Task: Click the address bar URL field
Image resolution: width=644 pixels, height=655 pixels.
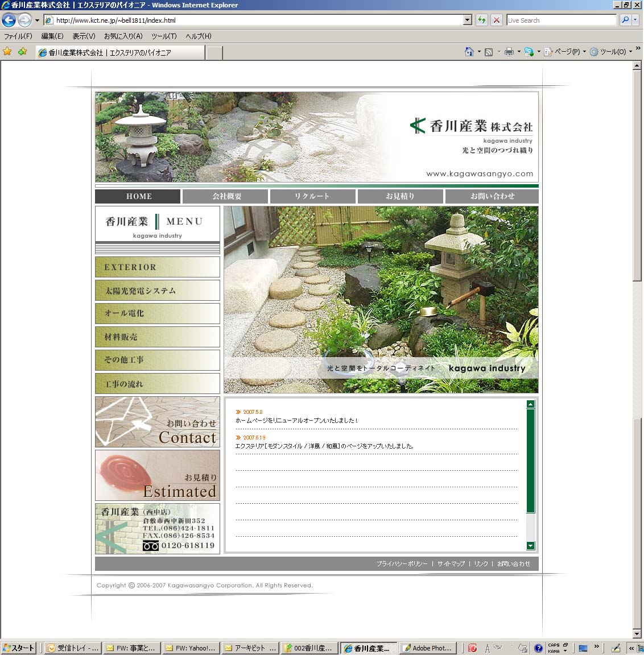Action: (254, 20)
